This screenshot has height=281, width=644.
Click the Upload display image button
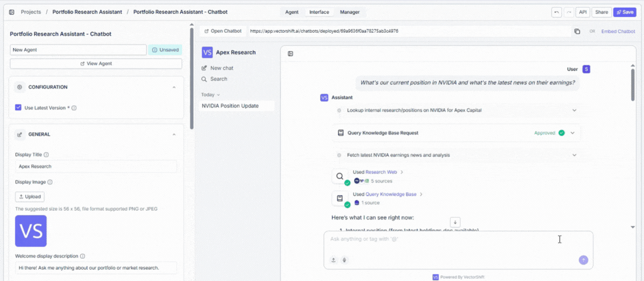click(30, 196)
